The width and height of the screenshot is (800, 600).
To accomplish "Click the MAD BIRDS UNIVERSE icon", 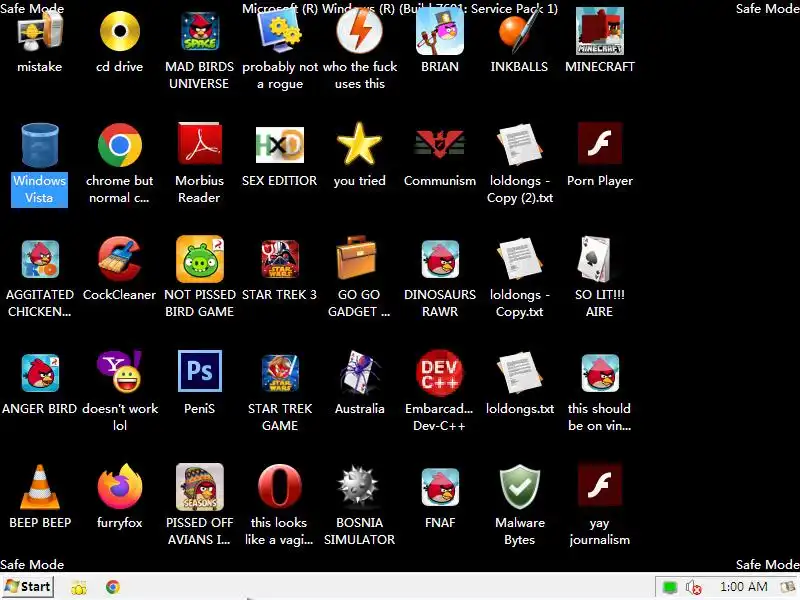I will pyautogui.click(x=199, y=32).
